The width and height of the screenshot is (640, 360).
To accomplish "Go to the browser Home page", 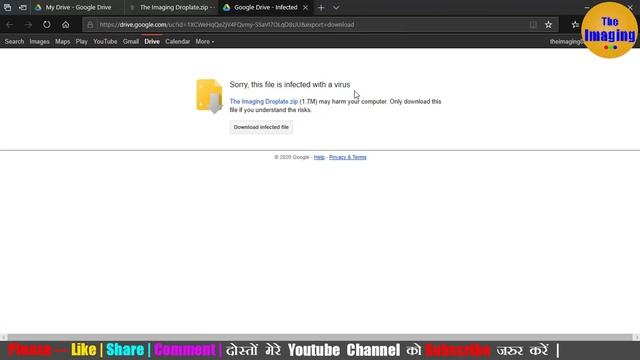I will [x=65, y=24].
